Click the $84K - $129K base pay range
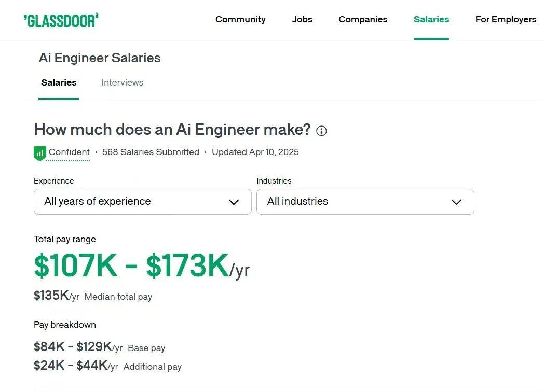Screen dimensions: 544x392 (73, 347)
